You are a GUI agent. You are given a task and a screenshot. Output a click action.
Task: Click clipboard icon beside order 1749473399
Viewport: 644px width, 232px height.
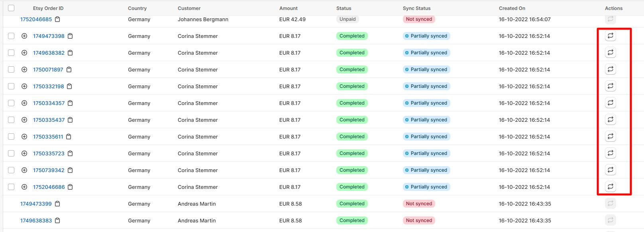tap(57, 204)
